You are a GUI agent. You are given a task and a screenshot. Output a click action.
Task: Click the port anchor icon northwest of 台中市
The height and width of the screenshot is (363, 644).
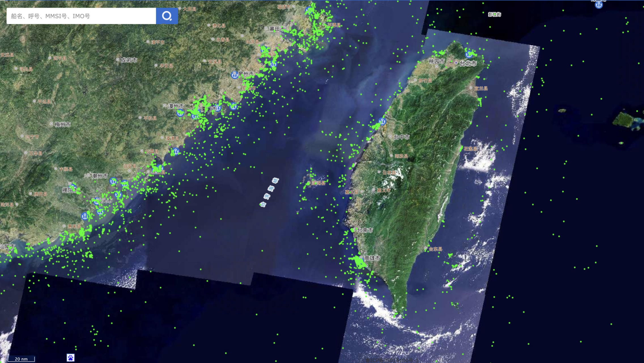pos(382,122)
